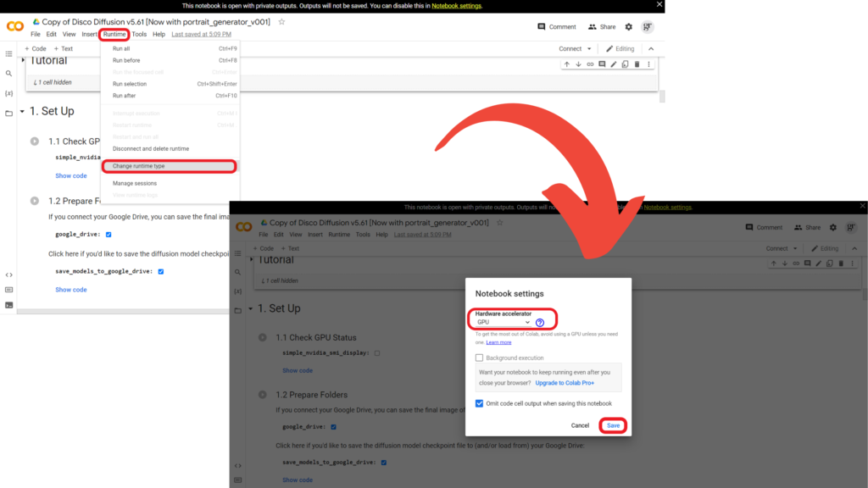
Task: Toggle simple_nvidia_smi_display checkbox behind the dialog
Action: (377, 353)
